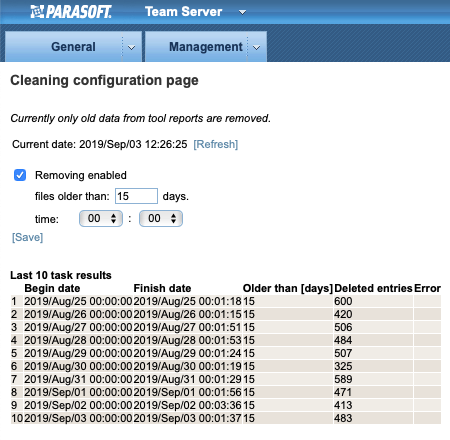Click the Error column header
Image resolution: width=450 pixels, height=440 pixels.
click(427, 288)
